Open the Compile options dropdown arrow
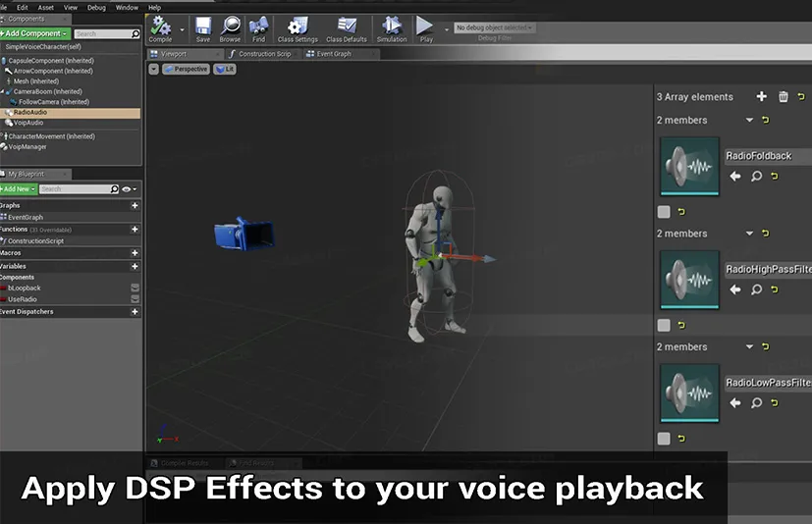Screen dimensions: 812x524 tap(182, 30)
